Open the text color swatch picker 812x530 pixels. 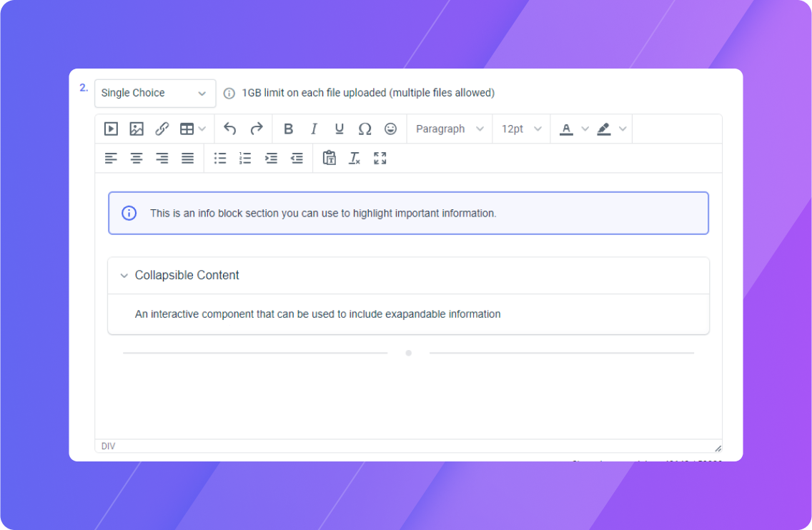coord(585,129)
